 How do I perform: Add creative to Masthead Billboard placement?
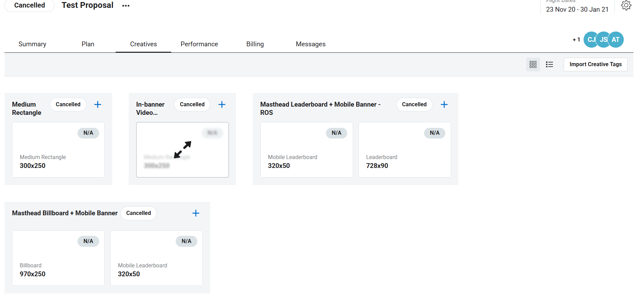pos(196,213)
